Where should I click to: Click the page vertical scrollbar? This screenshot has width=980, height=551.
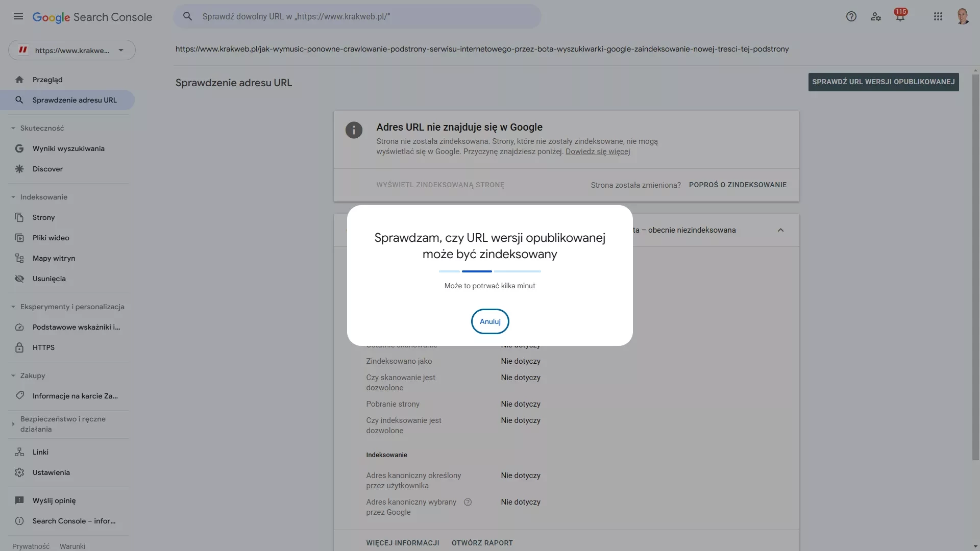point(975,267)
